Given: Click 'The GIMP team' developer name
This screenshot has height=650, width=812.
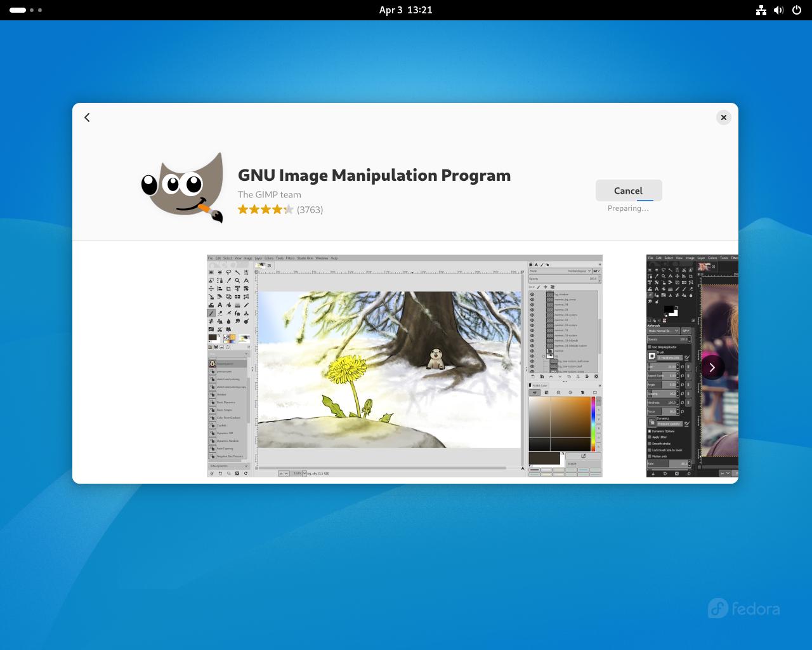Looking at the screenshot, I should pos(270,195).
